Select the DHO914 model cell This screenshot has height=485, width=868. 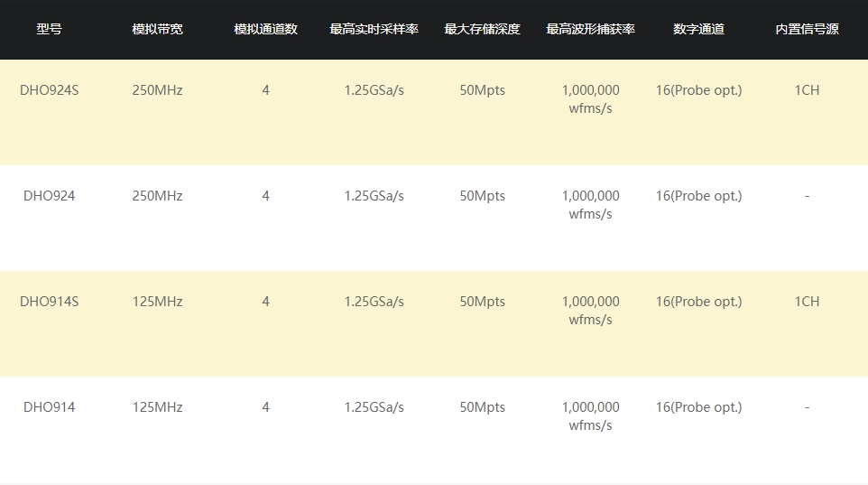(50, 407)
